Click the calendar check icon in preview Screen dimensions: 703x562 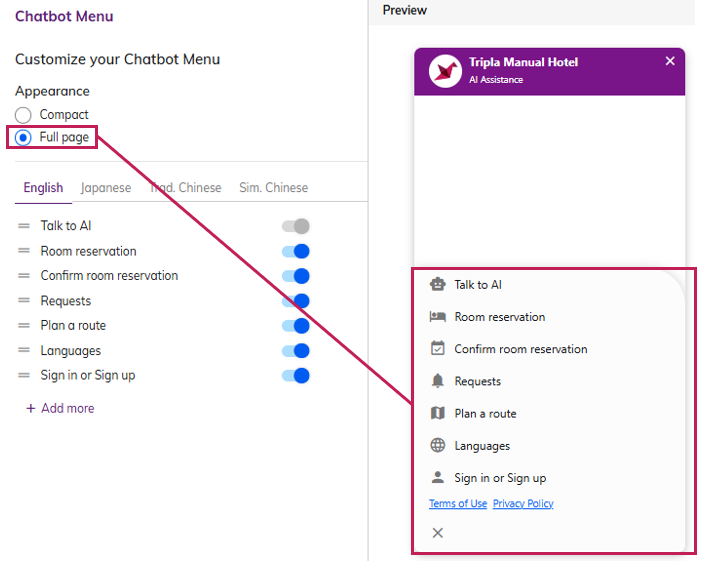coord(437,349)
